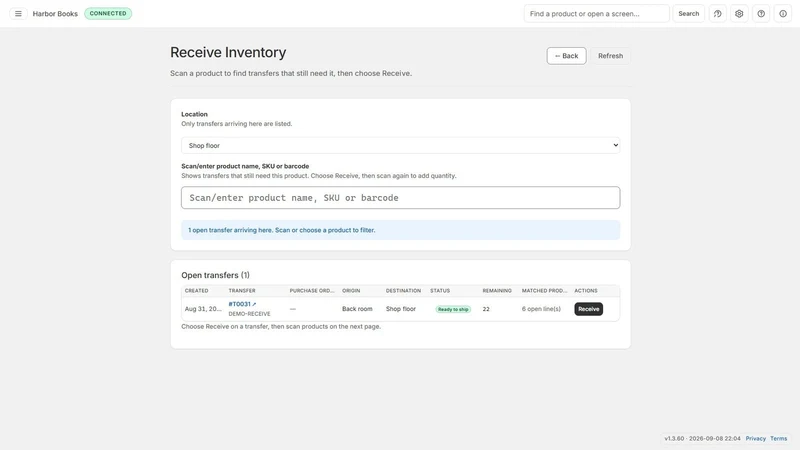The image size is (800, 450).
Task: Open external link arrow next to #T0031
Action: pos(254,304)
